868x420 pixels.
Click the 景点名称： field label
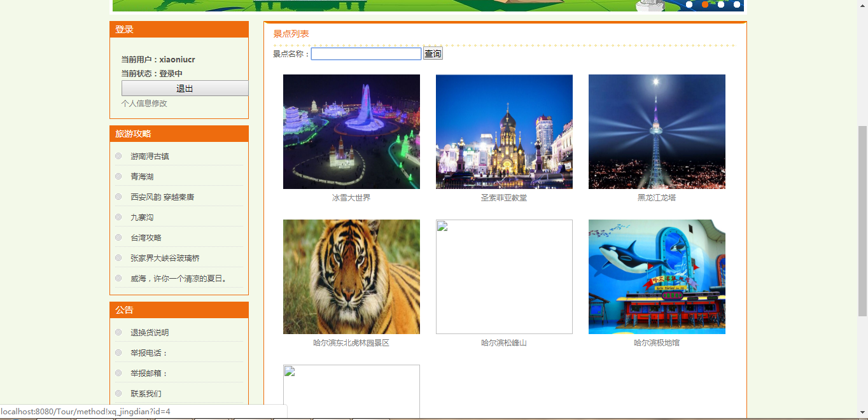pyautogui.click(x=291, y=54)
